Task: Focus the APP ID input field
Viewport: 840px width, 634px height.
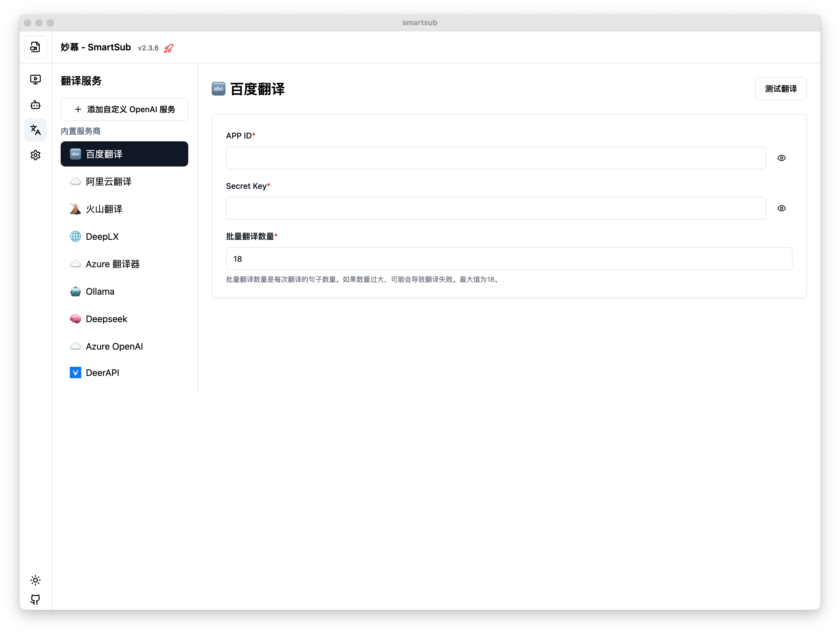Action: point(496,158)
